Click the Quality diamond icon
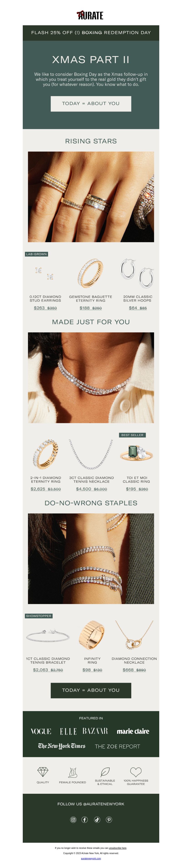The image size is (182, 868). (x=43, y=772)
